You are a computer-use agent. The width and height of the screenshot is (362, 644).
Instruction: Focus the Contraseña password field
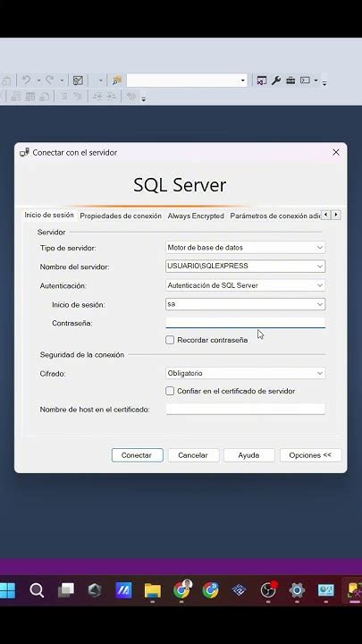click(246, 322)
